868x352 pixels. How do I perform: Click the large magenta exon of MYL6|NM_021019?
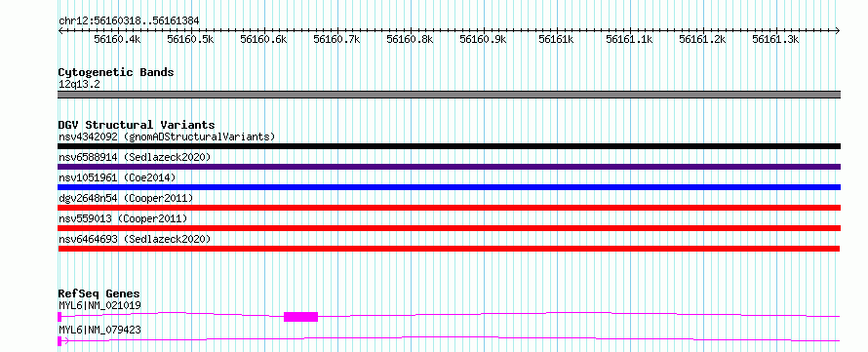[x=300, y=317]
